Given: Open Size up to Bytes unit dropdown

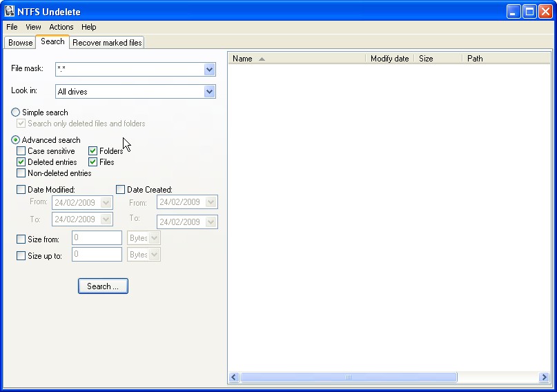Looking at the screenshot, I should tap(155, 255).
